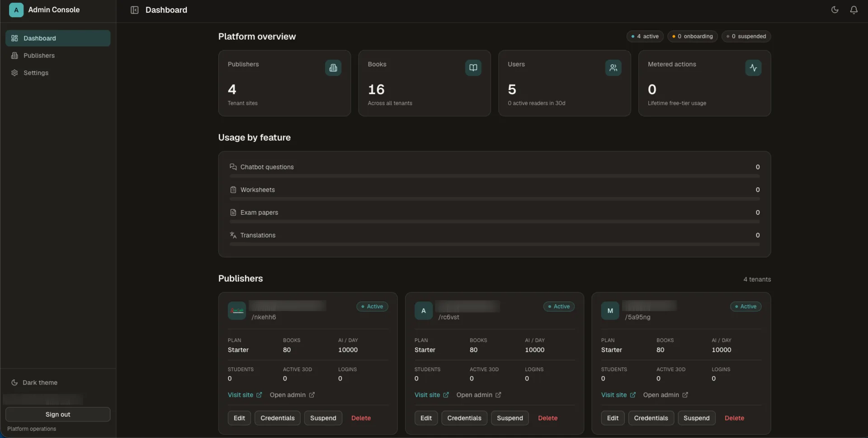The width and height of the screenshot is (868, 438).
Task: Click the Exam papers document icon
Action: pyautogui.click(x=233, y=212)
